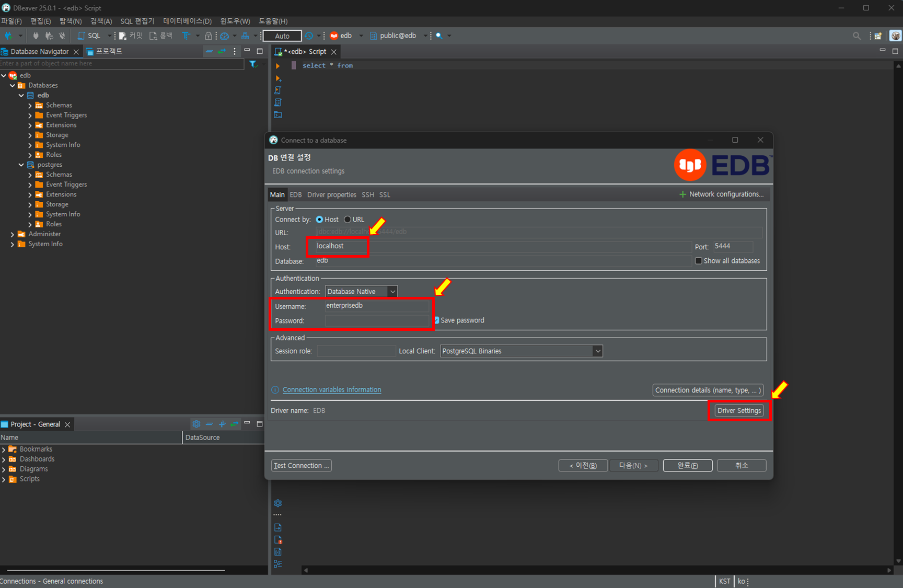This screenshot has height=588, width=903.
Task: Toggle the Auto commit mode button
Action: pyautogui.click(x=282, y=36)
